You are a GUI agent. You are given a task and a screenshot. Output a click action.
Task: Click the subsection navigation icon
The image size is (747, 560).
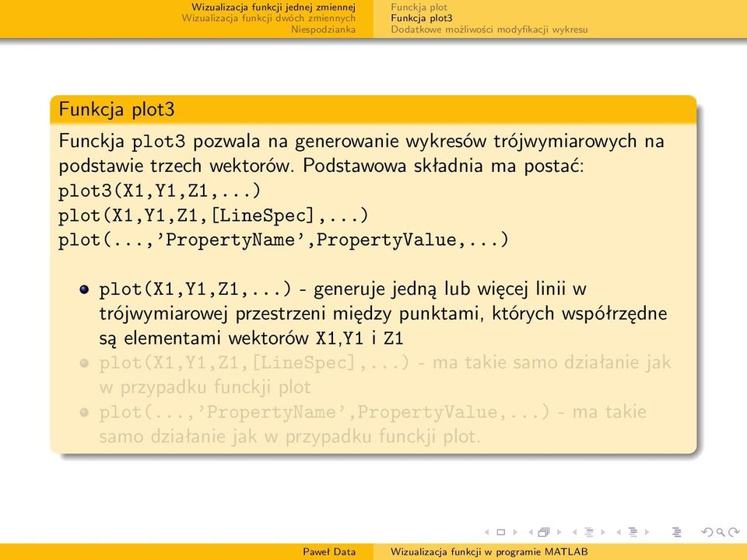[x=589, y=532]
